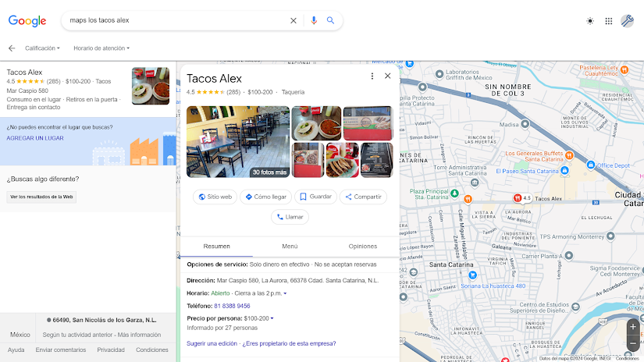Open the Google logo home page
This screenshot has width=644, height=362.
tap(27, 21)
